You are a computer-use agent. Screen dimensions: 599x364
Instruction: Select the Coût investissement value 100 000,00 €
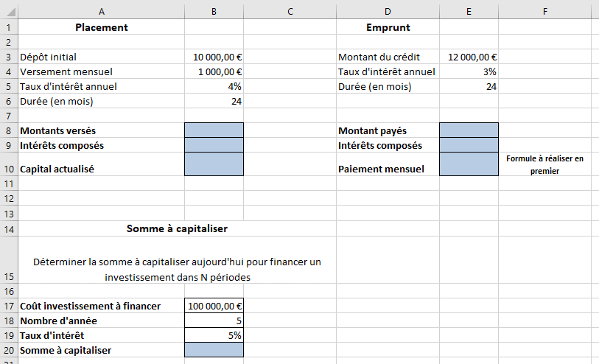214,306
